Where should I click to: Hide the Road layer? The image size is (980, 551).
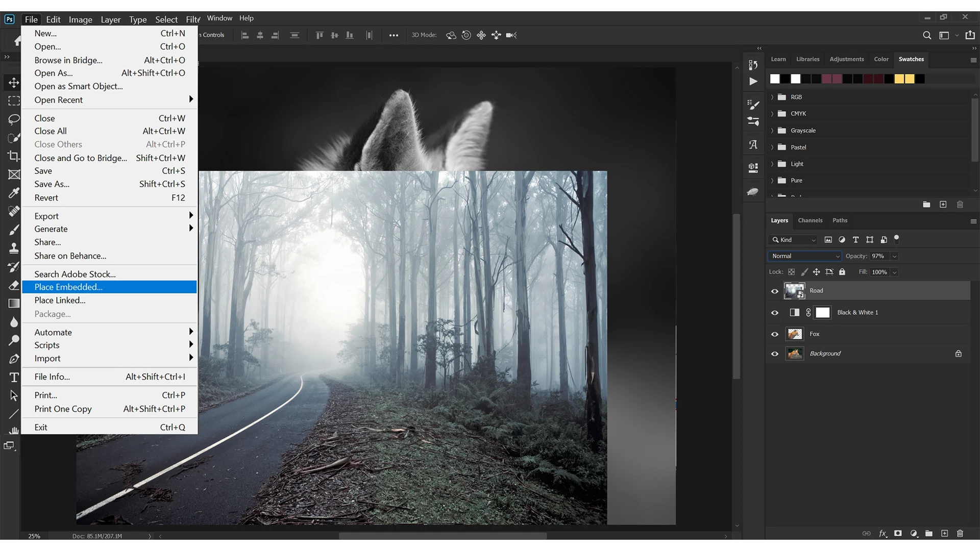pyautogui.click(x=774, y=291)
